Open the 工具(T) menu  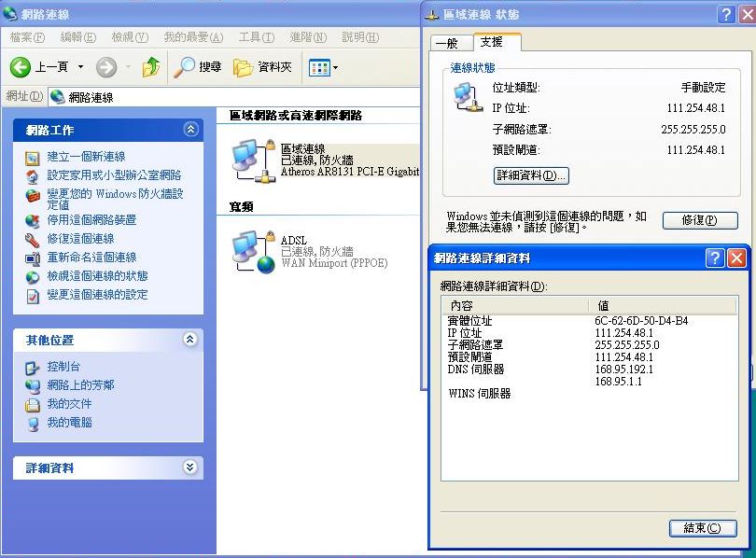[256, 37]
